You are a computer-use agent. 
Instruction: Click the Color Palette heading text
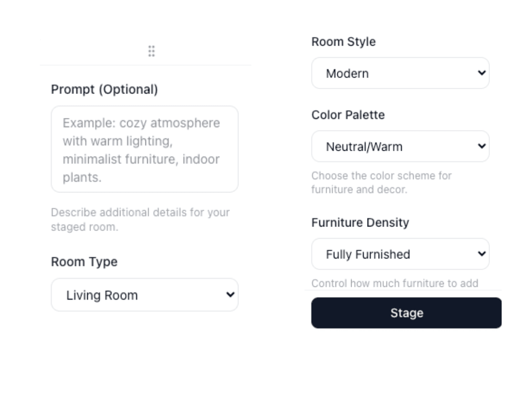348,115
